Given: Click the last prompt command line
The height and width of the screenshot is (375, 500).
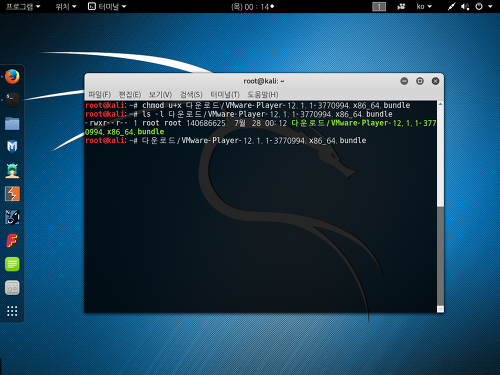Looking at the screenshot, I should coord(226,140).
